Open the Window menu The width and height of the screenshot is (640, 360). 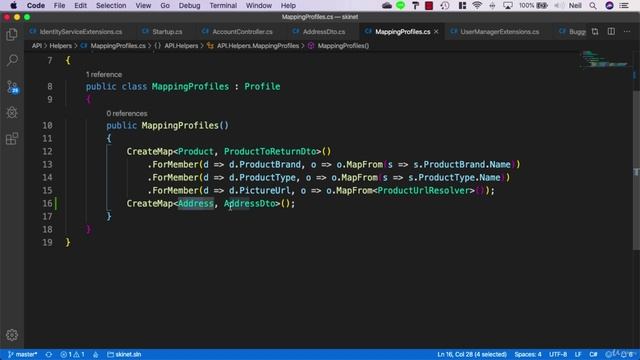259,6
